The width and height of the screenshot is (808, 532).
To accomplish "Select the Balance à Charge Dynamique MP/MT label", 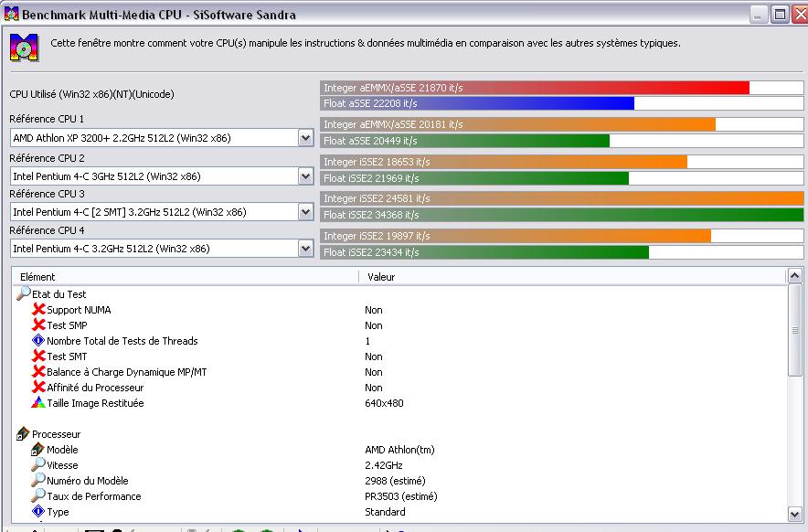I will click(127, 372).
